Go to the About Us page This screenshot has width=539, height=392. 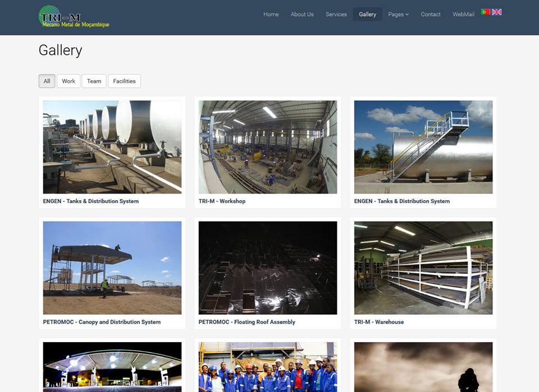[x=302, y=14]
